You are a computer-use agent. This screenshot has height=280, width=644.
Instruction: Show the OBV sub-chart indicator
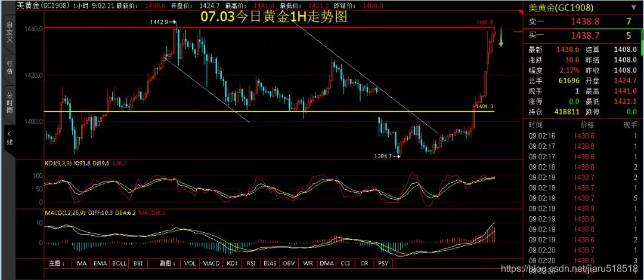(x=290, y=263)
